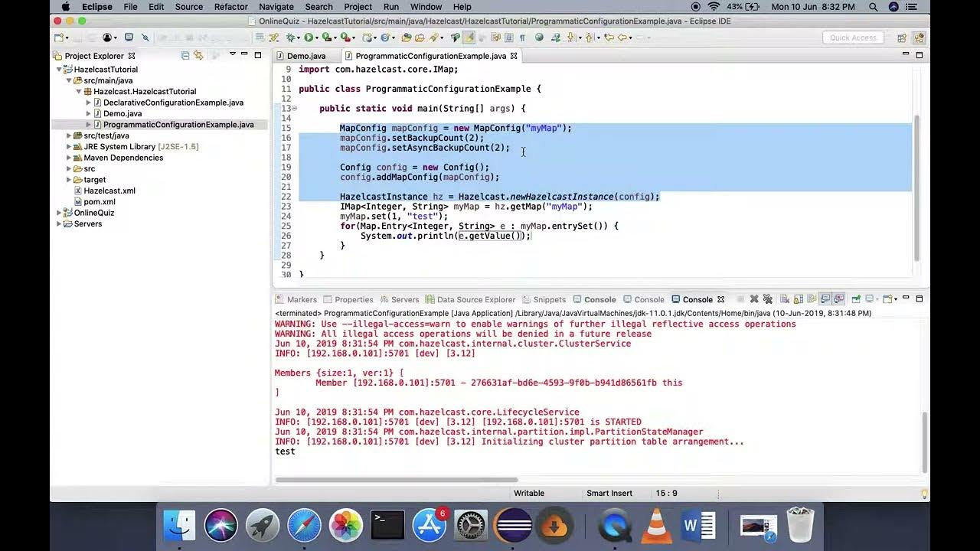
Task: Click the Last Edit Location arrow icon
Action: tap(609, 37)
